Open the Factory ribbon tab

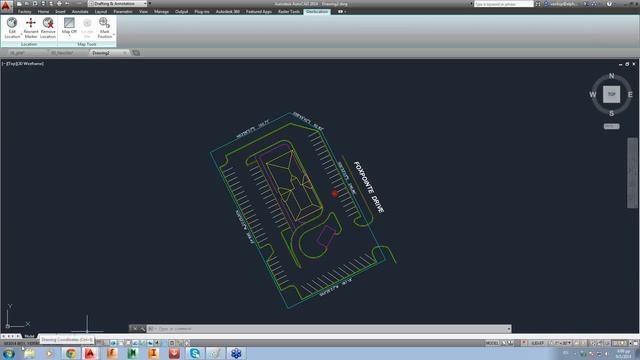(24, 12)
